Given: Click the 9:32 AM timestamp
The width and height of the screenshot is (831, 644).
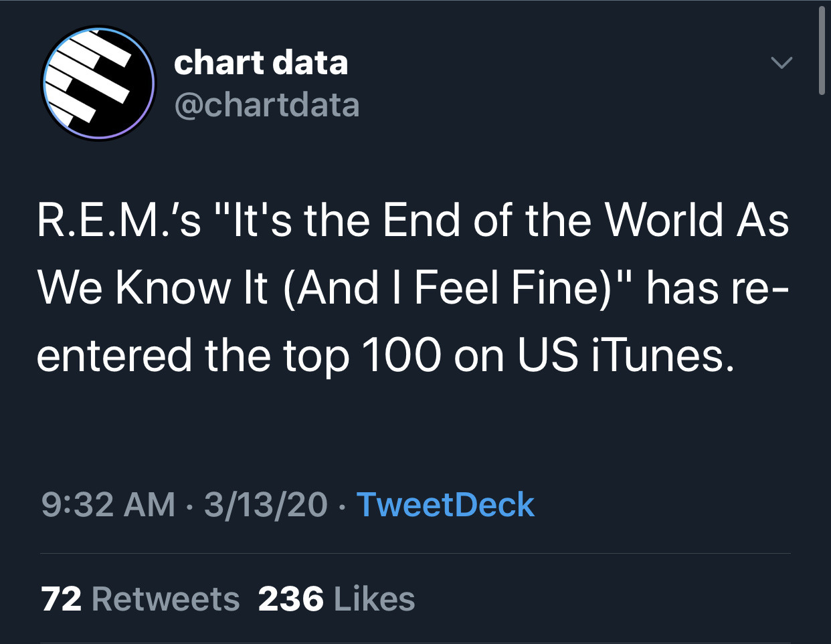Looking at the screenshot, I should pyautogui.click(x=108, y=504).
